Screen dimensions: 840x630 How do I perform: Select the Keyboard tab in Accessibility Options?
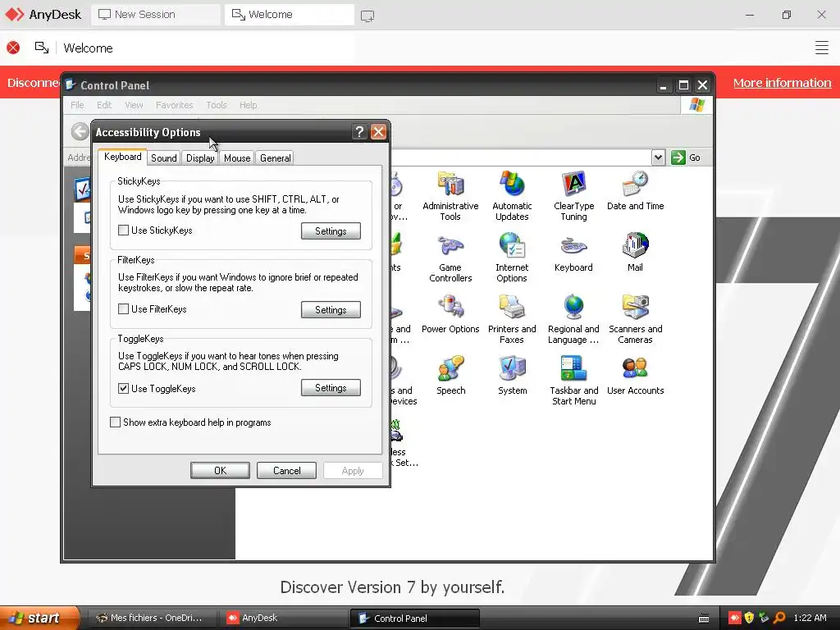[x=123, y=157]
